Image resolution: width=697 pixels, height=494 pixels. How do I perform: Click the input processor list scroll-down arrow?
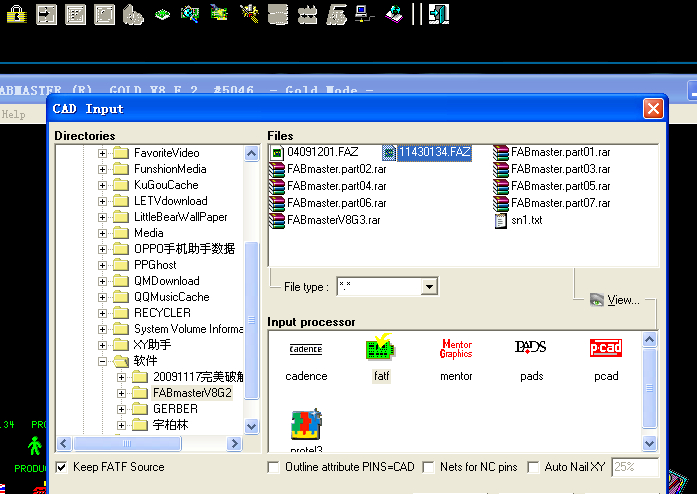649,443
